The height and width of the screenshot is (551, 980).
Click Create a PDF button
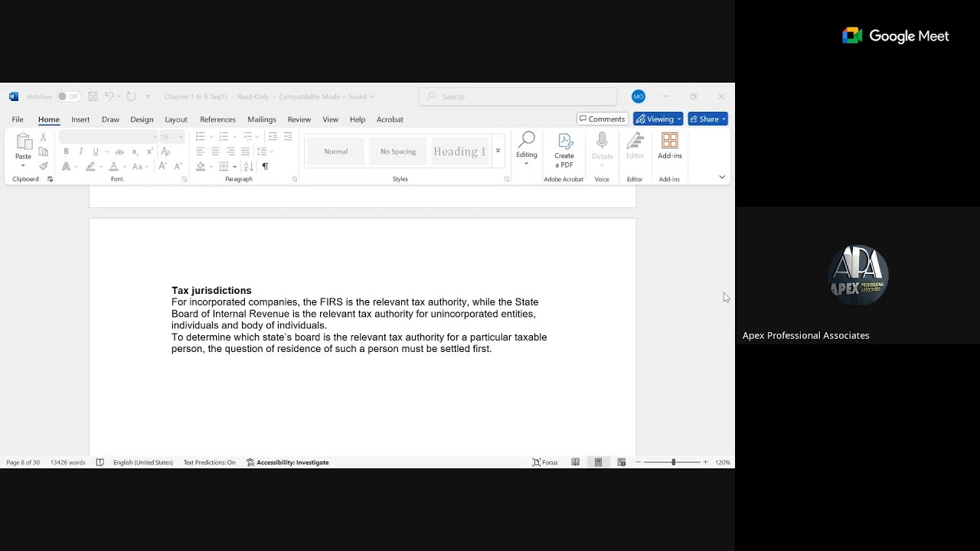(x=564, y=150)
